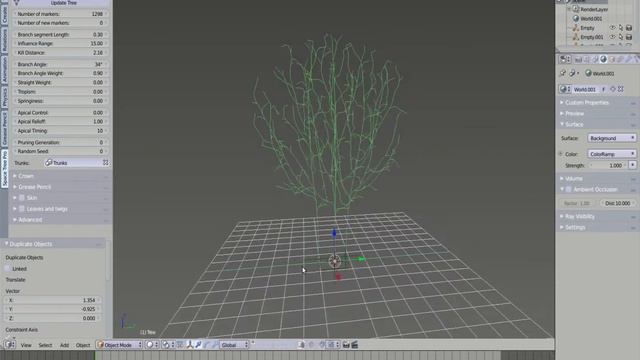The image size is (640, 360).
Task: Browse world data to be linked
Action: click(x=564, y=89)
